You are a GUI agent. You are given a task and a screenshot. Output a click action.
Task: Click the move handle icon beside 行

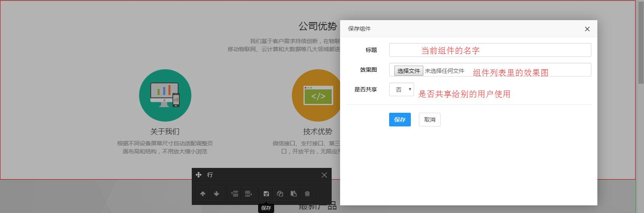point(199,175)
